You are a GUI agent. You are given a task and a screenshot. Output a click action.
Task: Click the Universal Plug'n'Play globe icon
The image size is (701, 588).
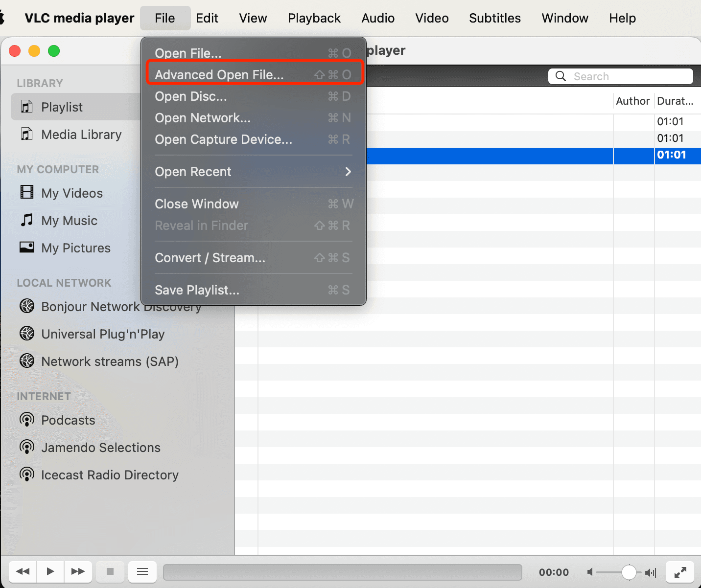(x=27, y=334)
